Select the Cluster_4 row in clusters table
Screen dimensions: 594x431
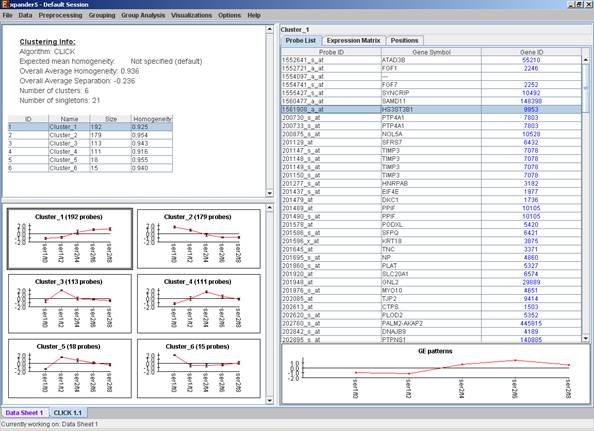[90, 151]
